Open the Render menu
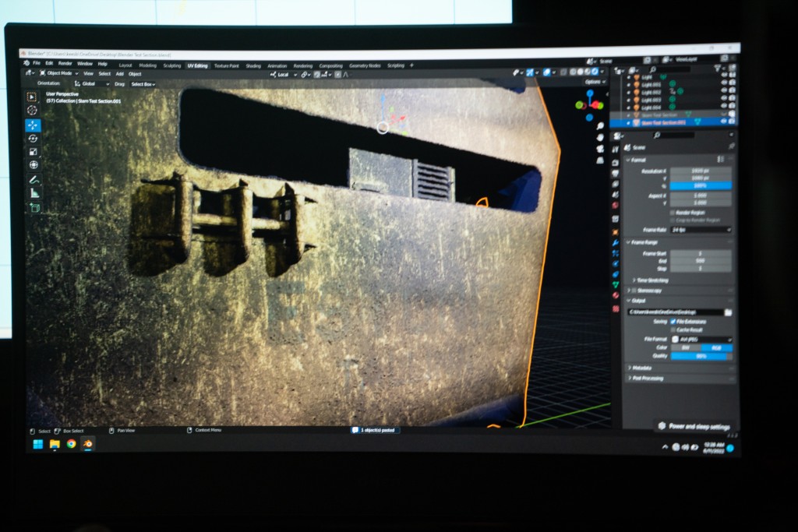Screen dimensions: 798x532 65,63
